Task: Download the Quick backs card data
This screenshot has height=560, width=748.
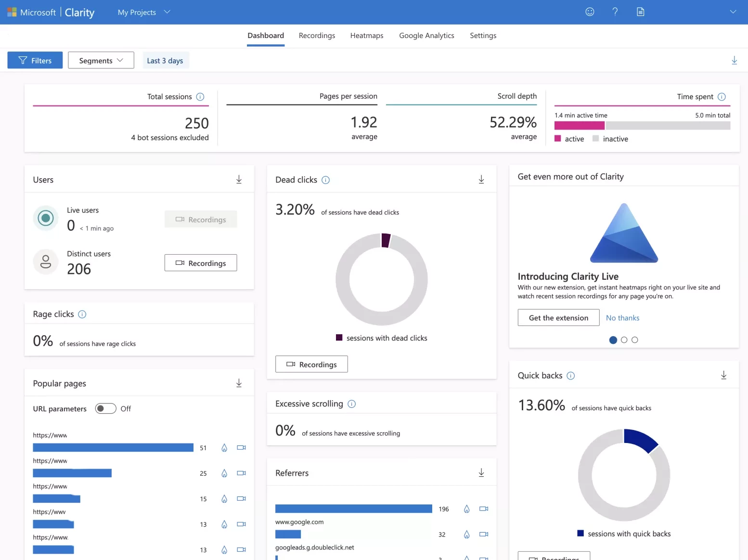Action: (723, 376)
